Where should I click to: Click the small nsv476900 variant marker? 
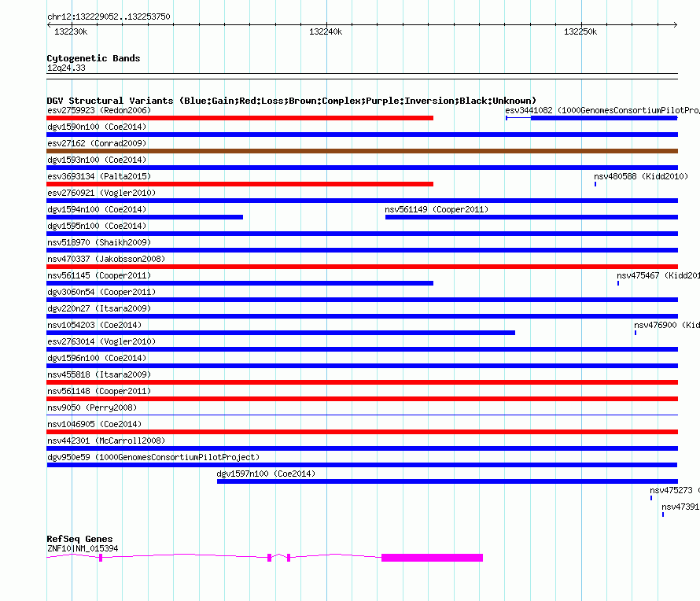point(636,333)
